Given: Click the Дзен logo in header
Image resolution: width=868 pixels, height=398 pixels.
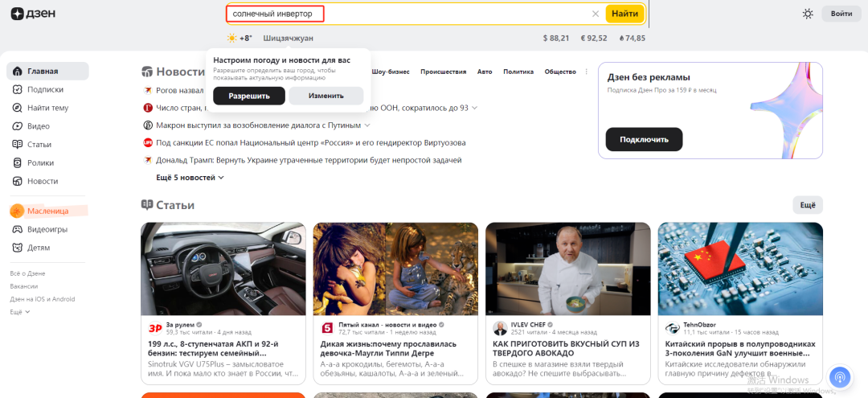Looking at the screenshot, I should coord(34,14).
